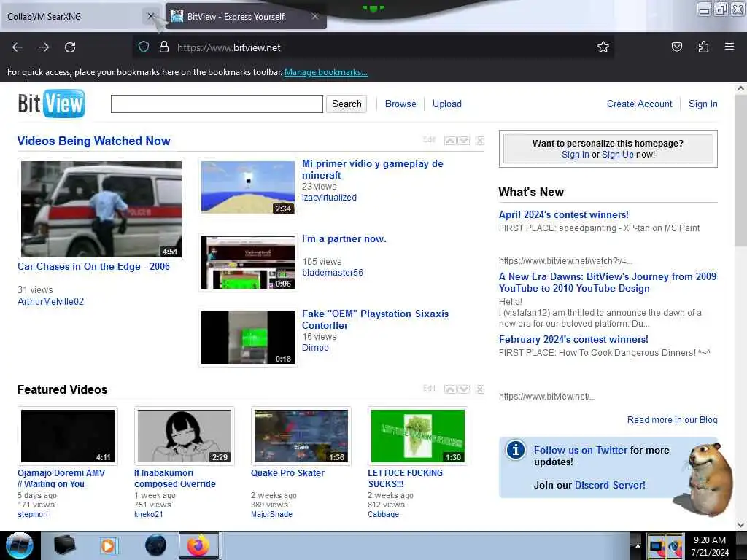This screenshot has width=747, height=560.
Task: Show site security via the padlock icon
Action: point(164,47)
